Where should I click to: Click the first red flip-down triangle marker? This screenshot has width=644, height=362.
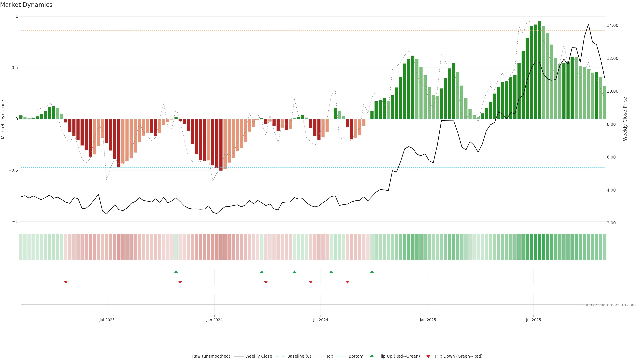66,282
